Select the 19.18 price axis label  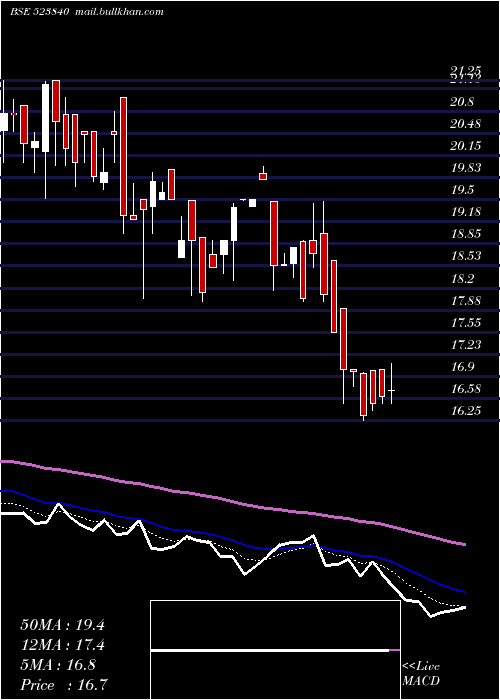pyautogui.click(x=466, y=212)
